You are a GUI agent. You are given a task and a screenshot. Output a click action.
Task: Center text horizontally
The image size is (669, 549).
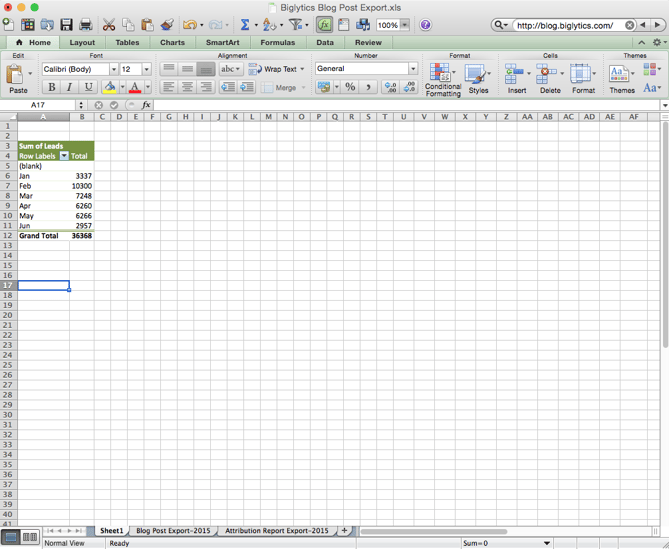tap(187, 87)
